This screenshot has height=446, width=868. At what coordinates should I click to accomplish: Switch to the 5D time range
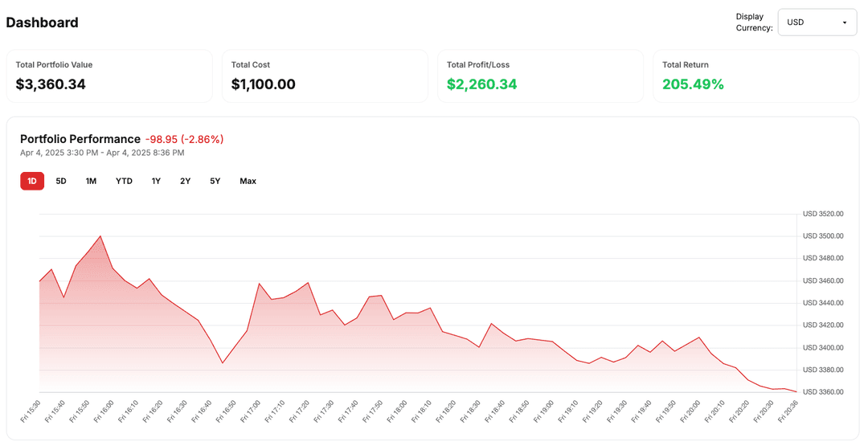tap(61, 181)
